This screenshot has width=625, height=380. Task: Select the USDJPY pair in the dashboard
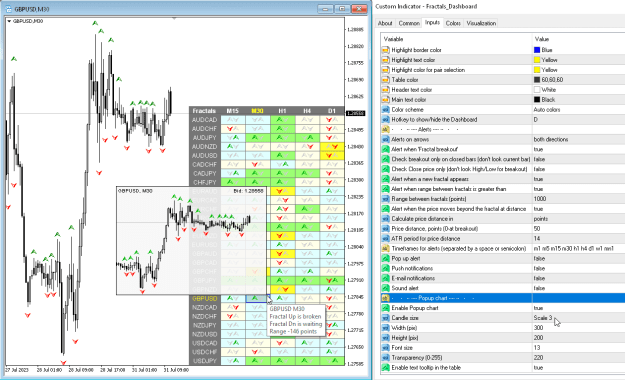click(x=204, y=361)
